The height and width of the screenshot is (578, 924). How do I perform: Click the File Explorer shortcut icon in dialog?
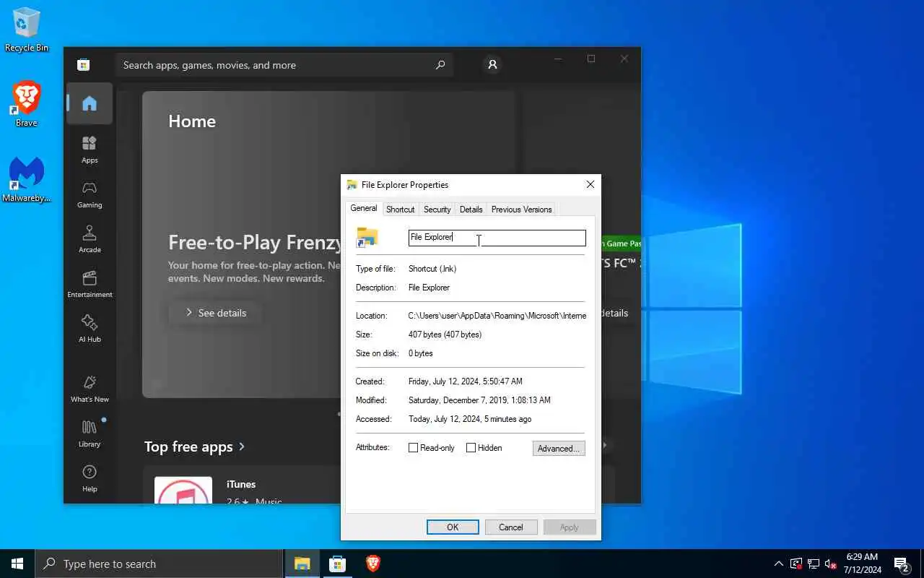(367, 237)
